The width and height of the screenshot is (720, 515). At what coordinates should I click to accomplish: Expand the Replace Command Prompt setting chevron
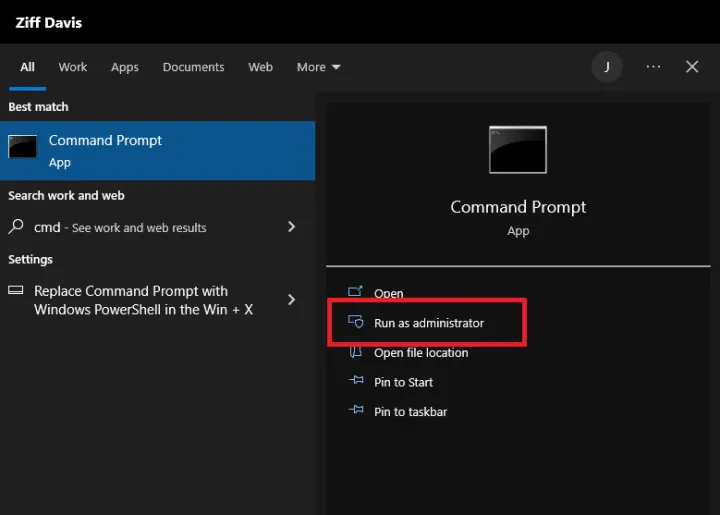tap(291, 300)
